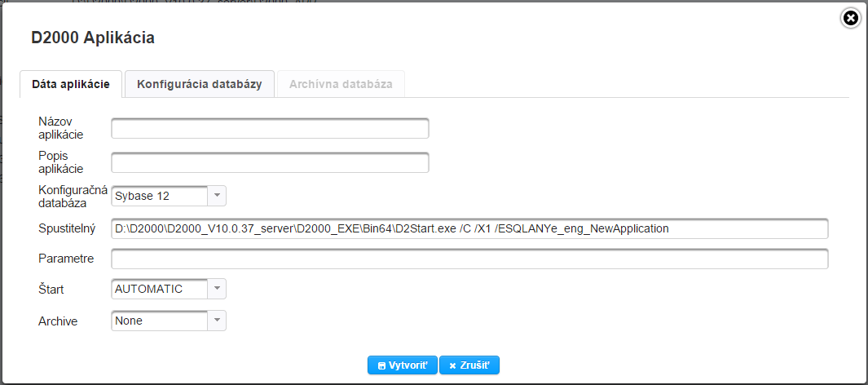Open the Konfigurácia databázy tab
This screenshot has height=385, width=868.
click(199, 84)
